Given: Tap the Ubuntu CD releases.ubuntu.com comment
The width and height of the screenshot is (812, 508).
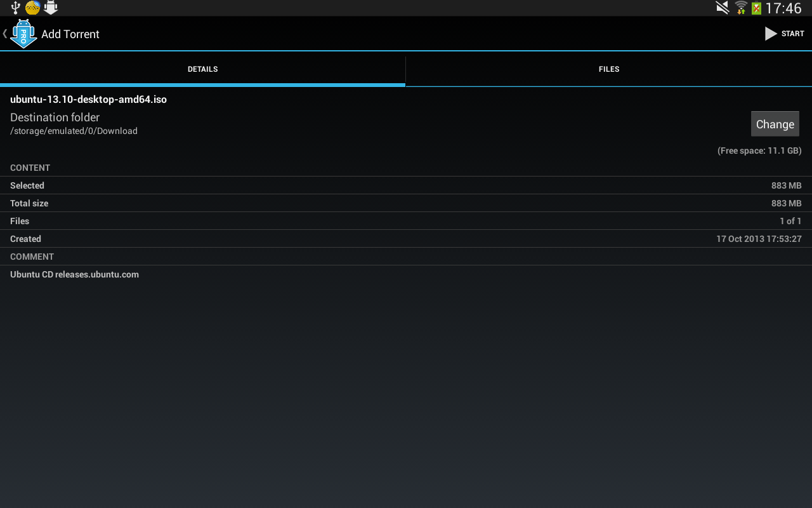Looking at the screenshot, I should pos(74,274).
